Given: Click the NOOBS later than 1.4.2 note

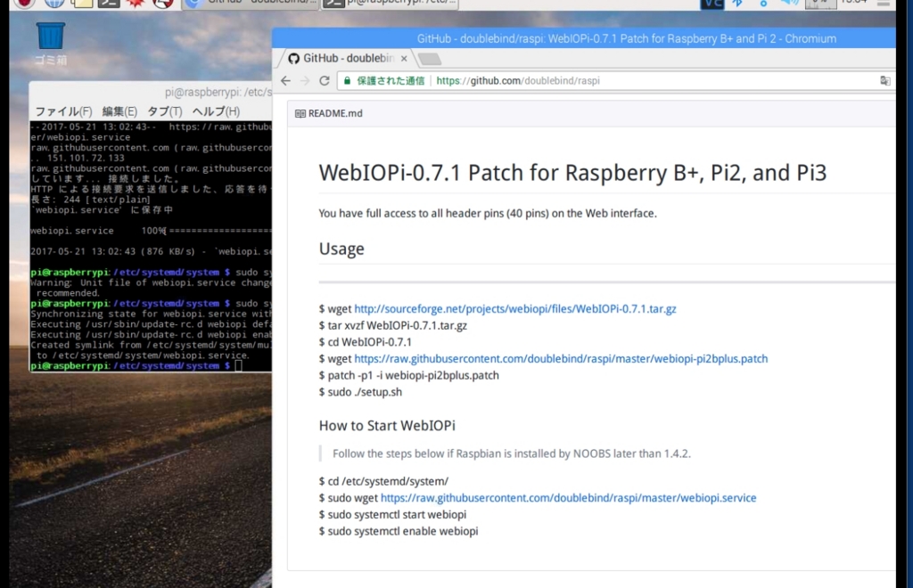Looking at the screenshot, I should click(x=512, y=453).
